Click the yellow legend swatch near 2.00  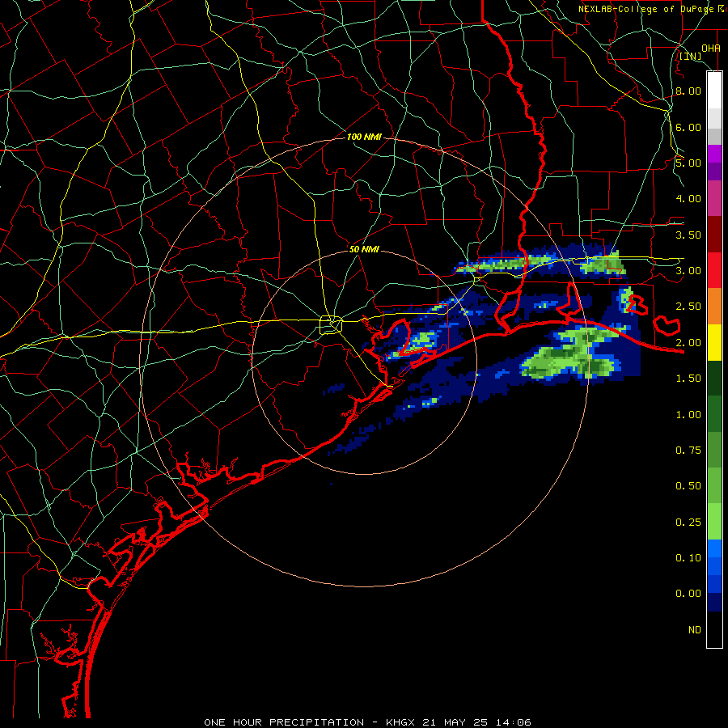tap(714, 343)
